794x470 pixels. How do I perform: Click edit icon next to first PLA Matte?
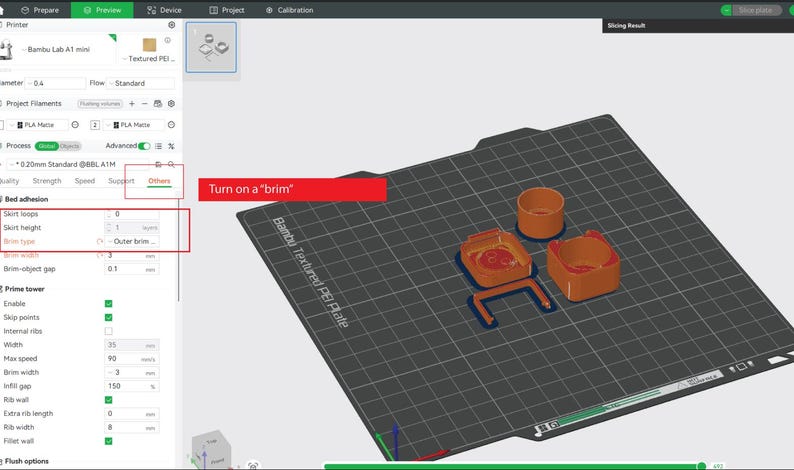pos(75,125)
